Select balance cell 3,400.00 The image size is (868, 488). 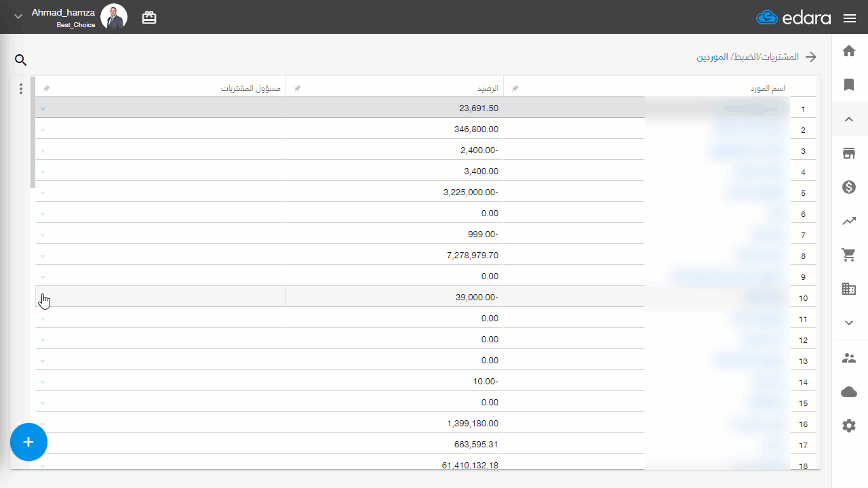click(x=395, y=171)
